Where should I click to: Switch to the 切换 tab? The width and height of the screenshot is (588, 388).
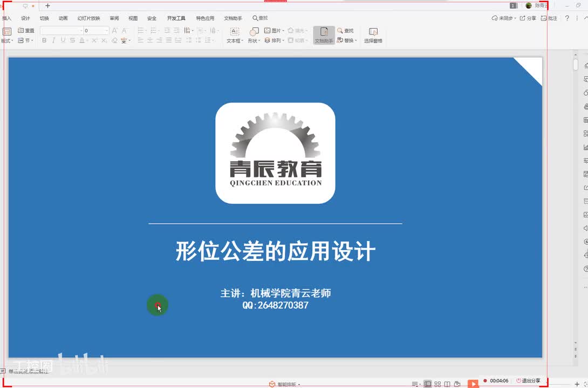point(44,18)
